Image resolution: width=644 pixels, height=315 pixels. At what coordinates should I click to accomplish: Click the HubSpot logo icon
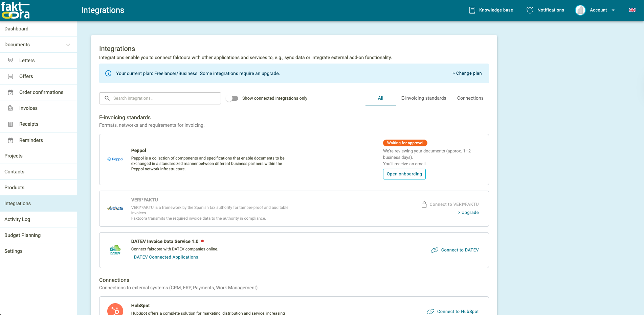115,309
